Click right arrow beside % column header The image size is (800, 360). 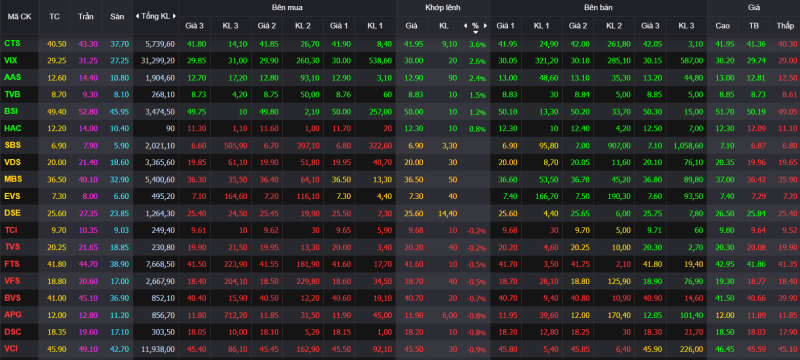pos(485,25)
